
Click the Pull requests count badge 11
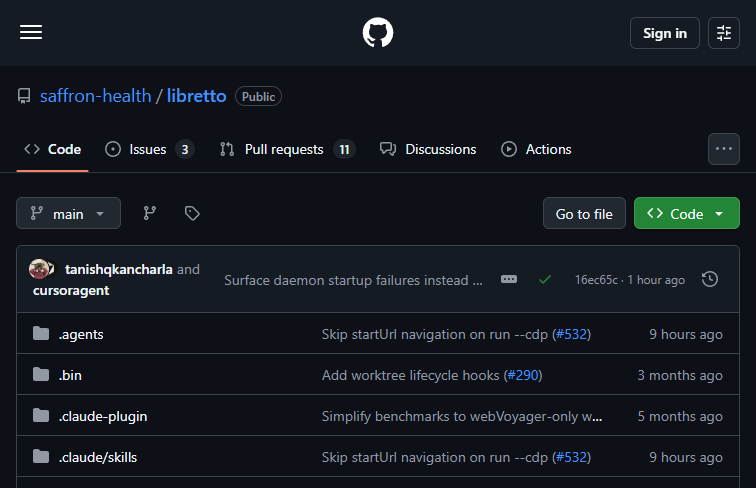344,149
